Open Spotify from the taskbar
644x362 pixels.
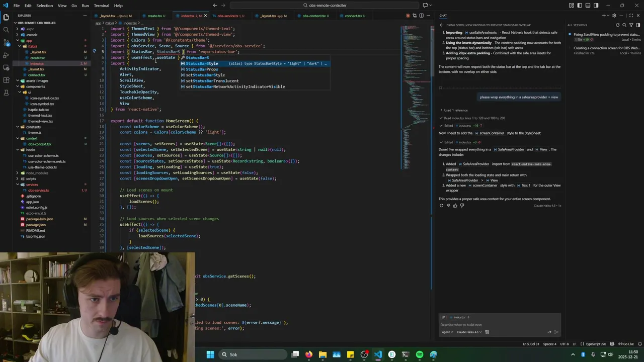tap(420, 354)
